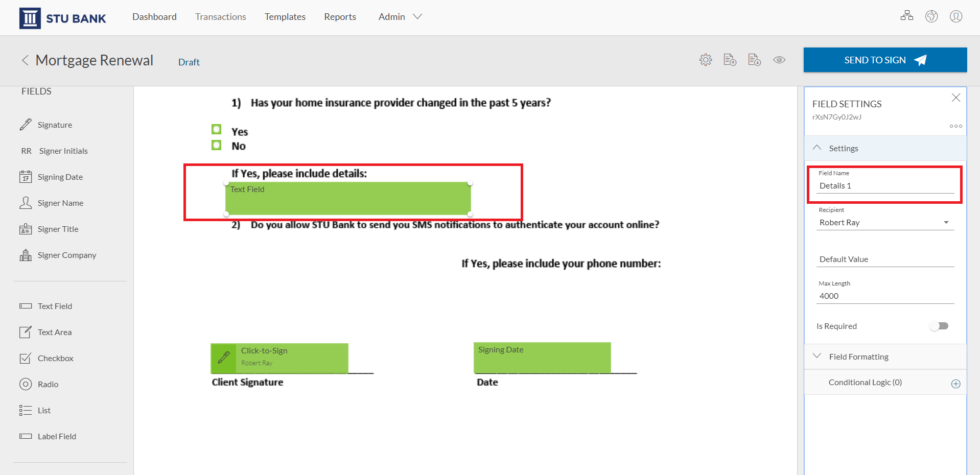980x475 pixels.
Task: Open transaction settings gear icon
Action: [x=706, y=60]
